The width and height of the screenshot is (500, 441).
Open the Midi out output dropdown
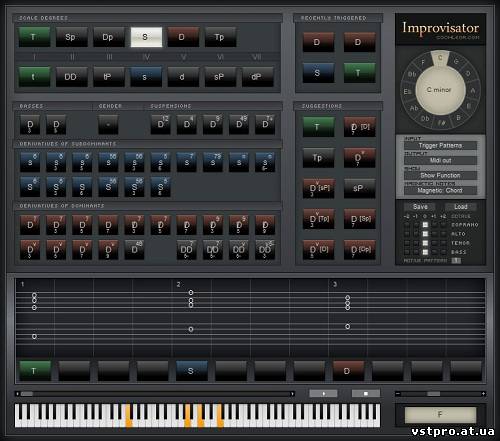(440, 160)
